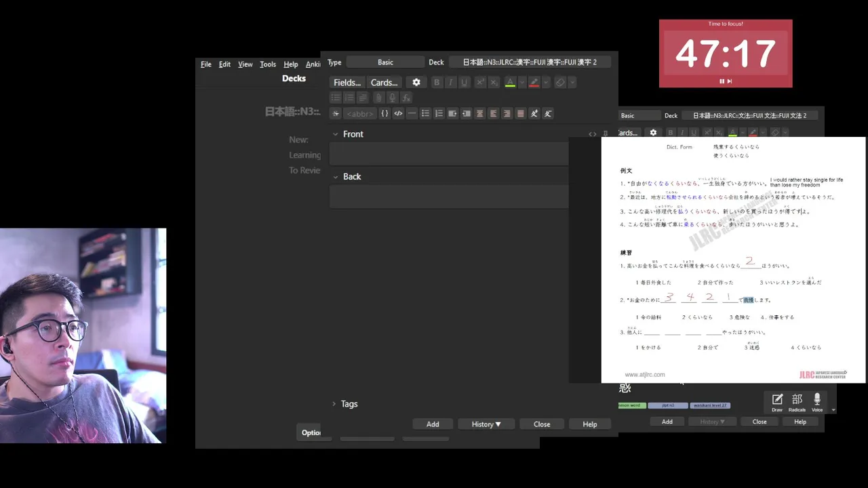
Task: Insert unordered list from second toolbar row
Action: pyautogui.click(x=336, y=98)
